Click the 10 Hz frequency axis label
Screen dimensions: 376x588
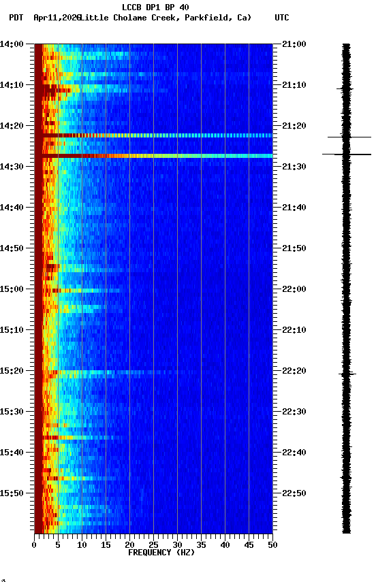82,545
